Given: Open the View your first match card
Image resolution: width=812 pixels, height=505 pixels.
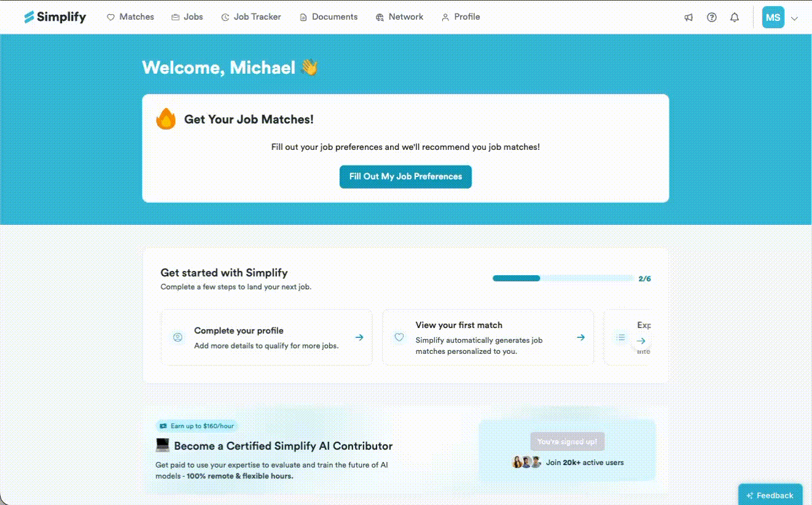Looking at the screenshot, I should coord(488,337).
